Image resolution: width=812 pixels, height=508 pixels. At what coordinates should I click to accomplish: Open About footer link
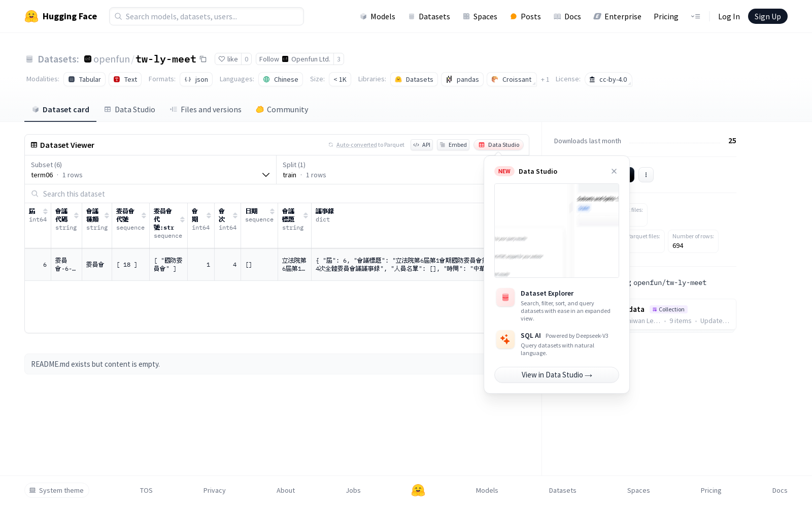pyautogui.click(x=286, y=490)
